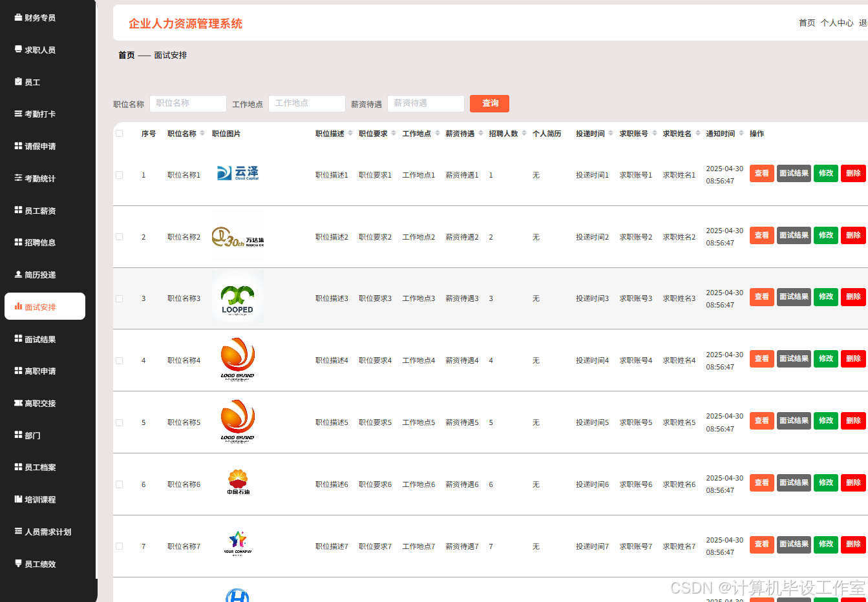The width and height of the screenshot is (868, 602).
Task: Focus the 薪资待遇 search input
Action: (426, 103)
